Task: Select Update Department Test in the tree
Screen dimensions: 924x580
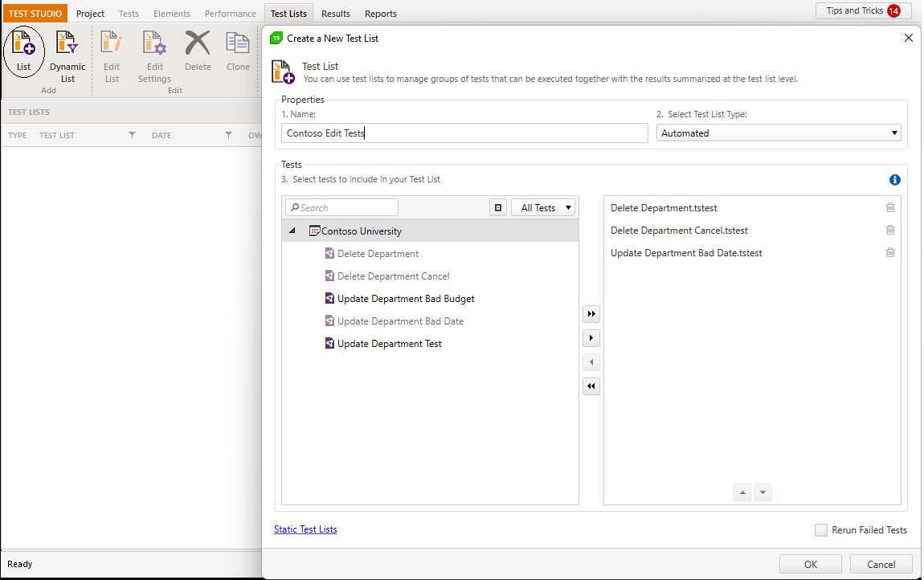Action: click(x=389, y=343)
